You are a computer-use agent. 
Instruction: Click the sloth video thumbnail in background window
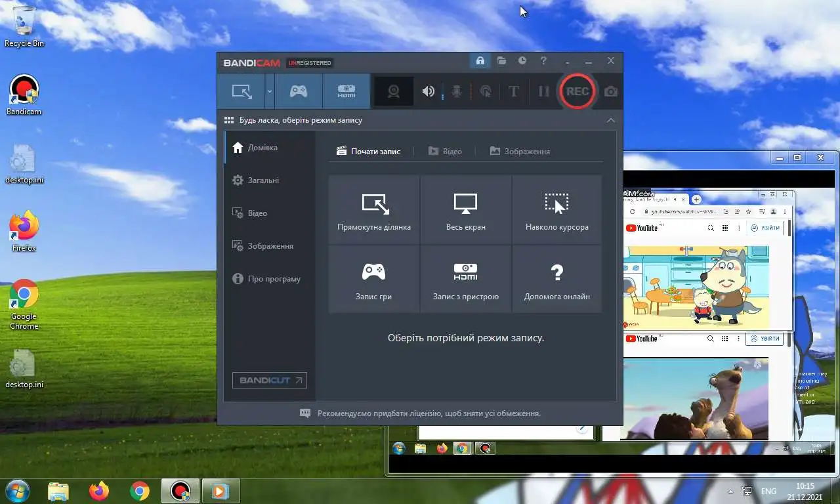click(x=694, y=398)
